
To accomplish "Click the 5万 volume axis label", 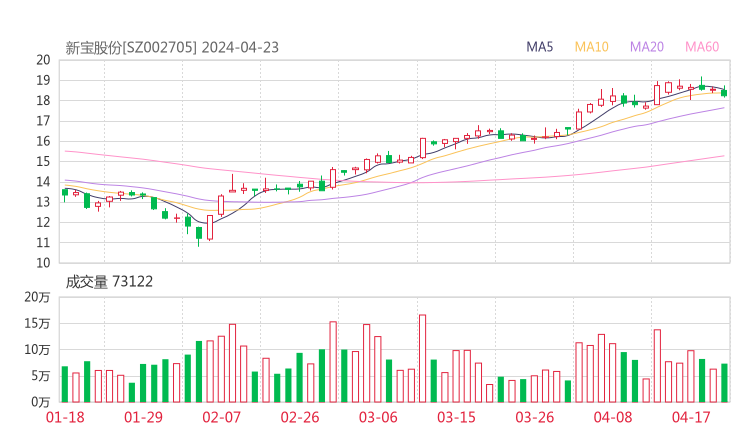I will click(40, 376).
